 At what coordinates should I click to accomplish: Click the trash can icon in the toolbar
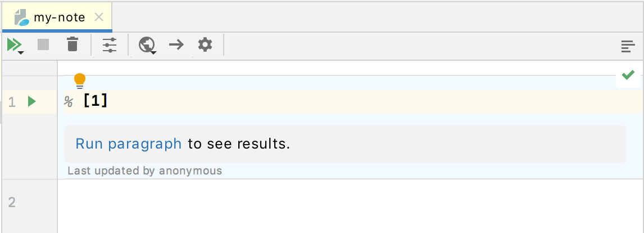[x=72, y=44]
